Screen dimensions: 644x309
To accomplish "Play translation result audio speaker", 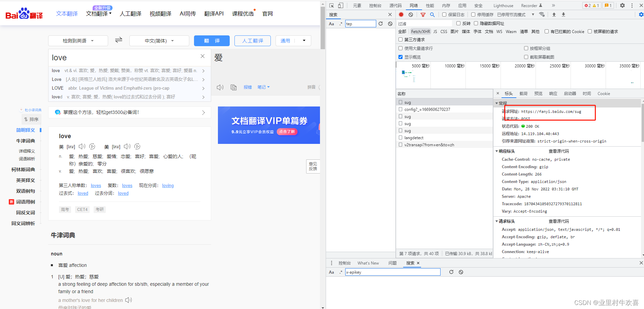I will click(220, 87).
